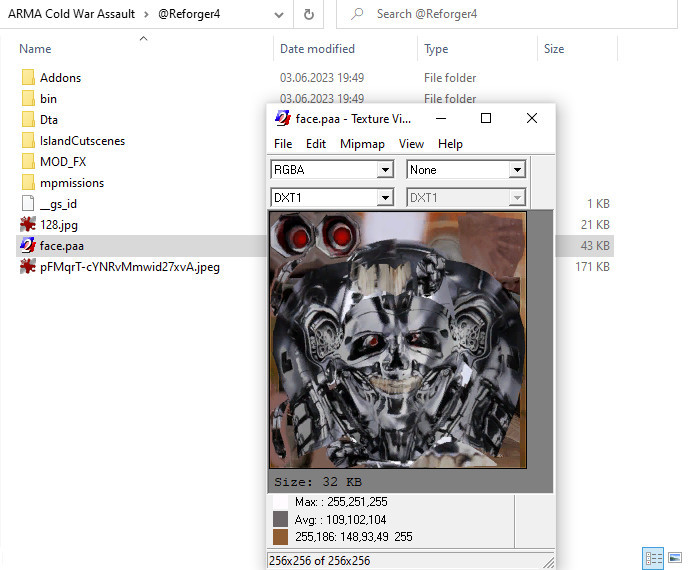Viewport: 690px width, 570px height.
Task: Click the Size: 32 KB label
Action: pos(318,482)
